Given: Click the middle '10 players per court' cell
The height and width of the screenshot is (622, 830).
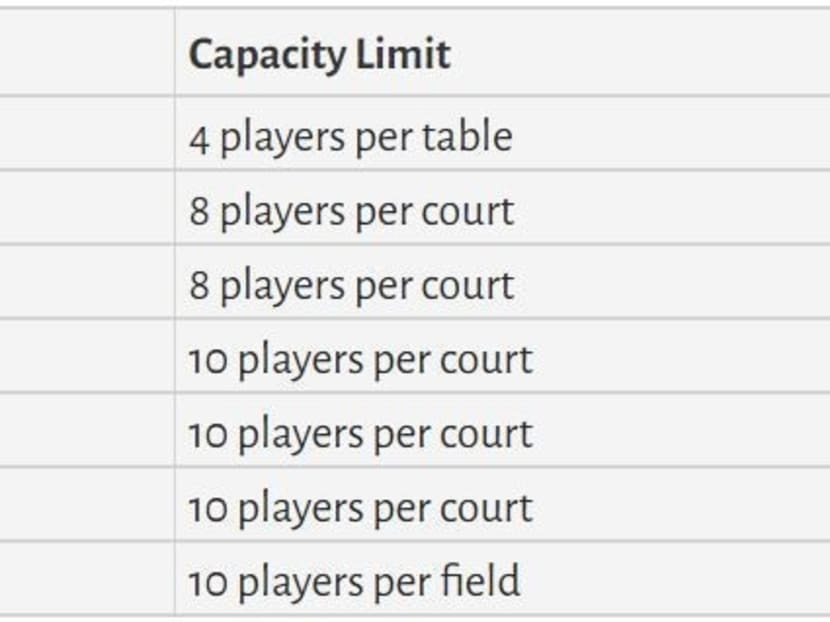Looking at the screenshot, I should 360,433.
